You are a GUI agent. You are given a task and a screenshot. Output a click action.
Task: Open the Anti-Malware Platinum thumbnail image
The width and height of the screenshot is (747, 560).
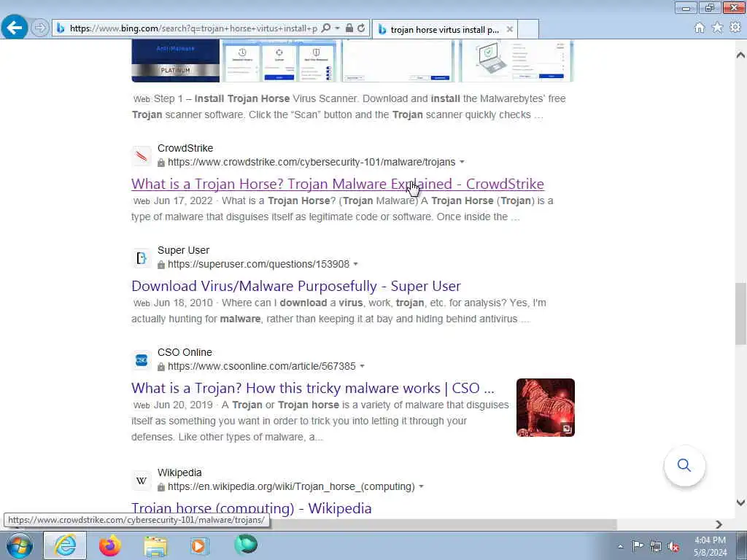(175, 61)
